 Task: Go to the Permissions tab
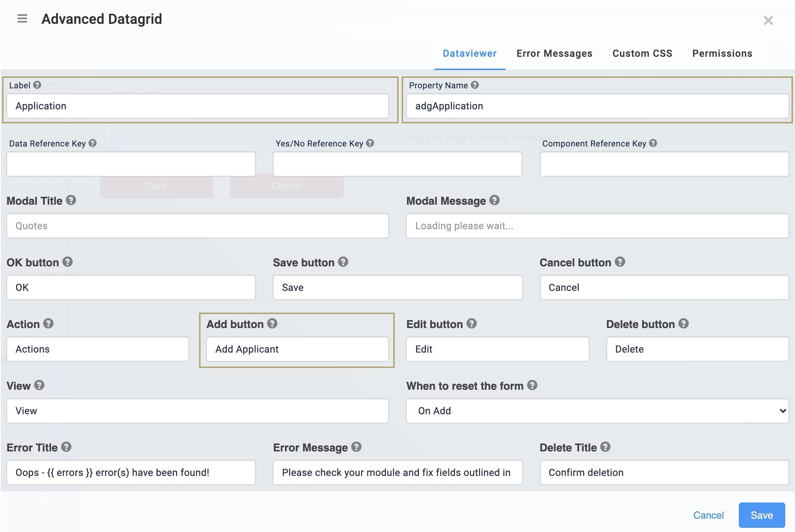(x=722, y=54)
